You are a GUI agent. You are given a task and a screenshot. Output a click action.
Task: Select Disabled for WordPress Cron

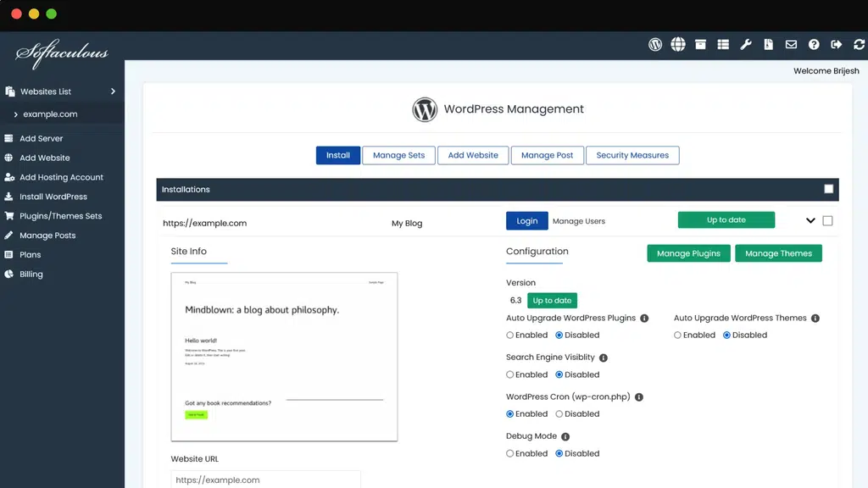tap(559, 413)
